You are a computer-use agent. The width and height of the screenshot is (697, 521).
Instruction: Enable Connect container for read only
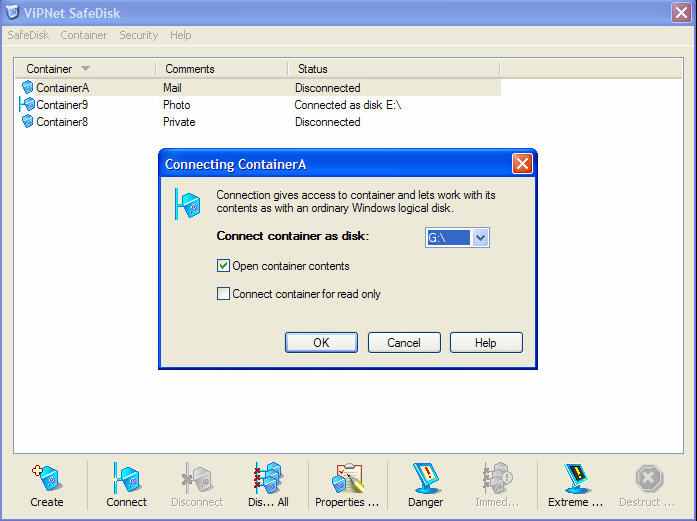(x=223, y=294)
